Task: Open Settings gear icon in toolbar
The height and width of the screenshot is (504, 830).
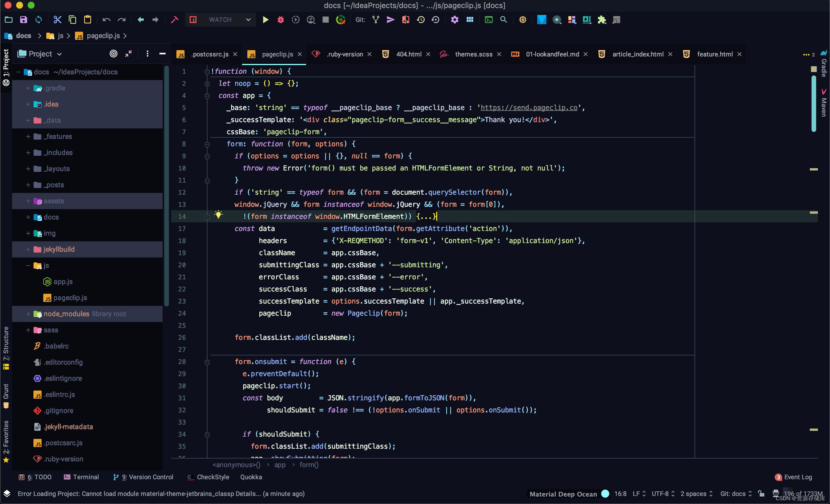Action: click(454, 20)
